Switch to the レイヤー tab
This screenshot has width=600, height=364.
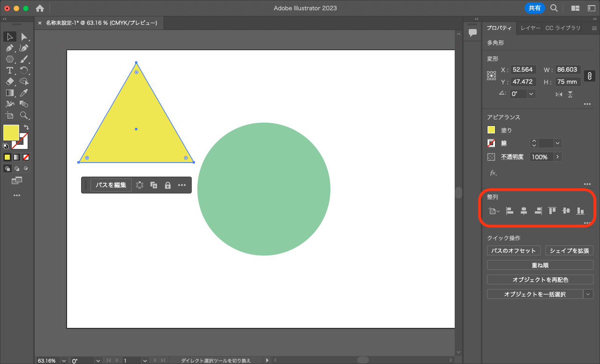531,28
